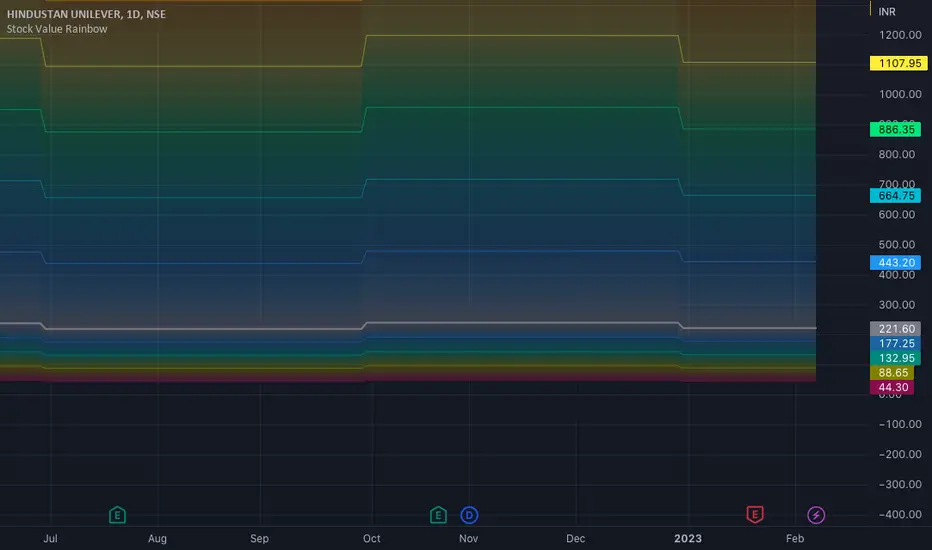The height and width of the screenshot is (550, 932).
Task: Click the 1000.00 price scale value
Action: [x=900, y=95]
